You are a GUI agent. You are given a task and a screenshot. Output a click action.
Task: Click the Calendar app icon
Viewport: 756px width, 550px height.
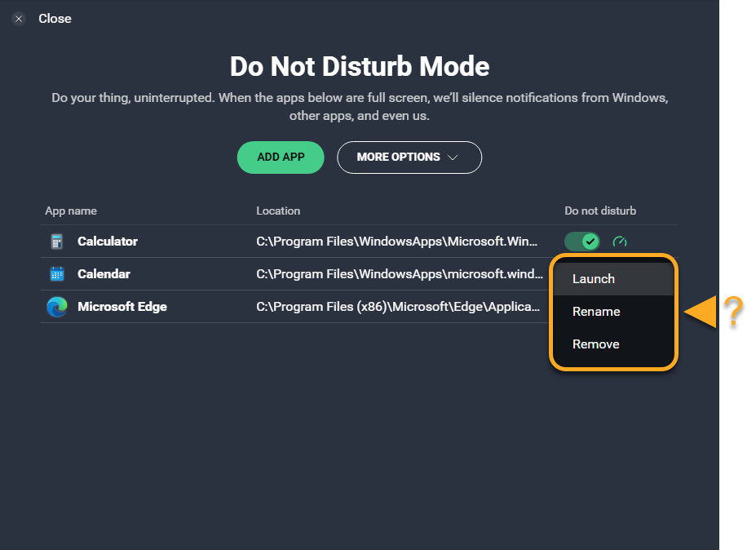coord(56,274)
